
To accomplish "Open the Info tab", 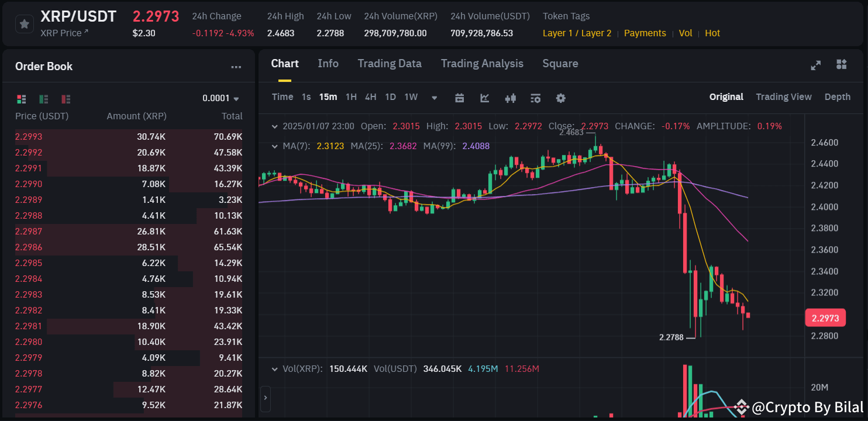I will (328, 64).
